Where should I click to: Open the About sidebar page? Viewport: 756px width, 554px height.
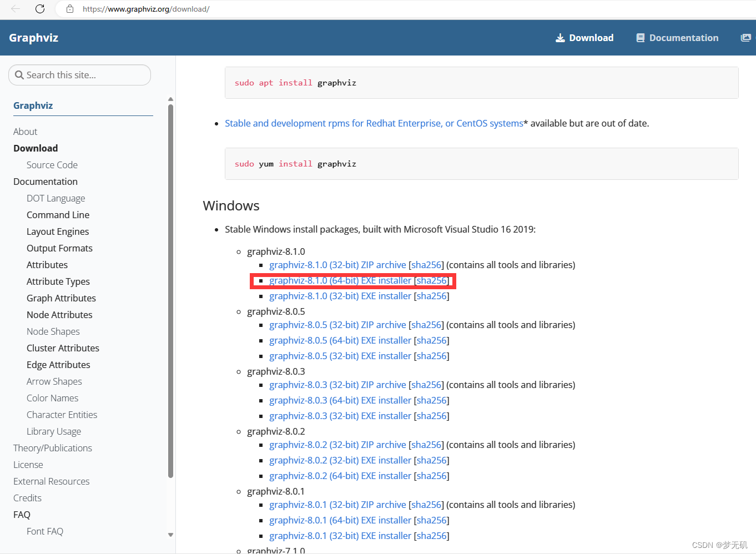pos(26,132)
